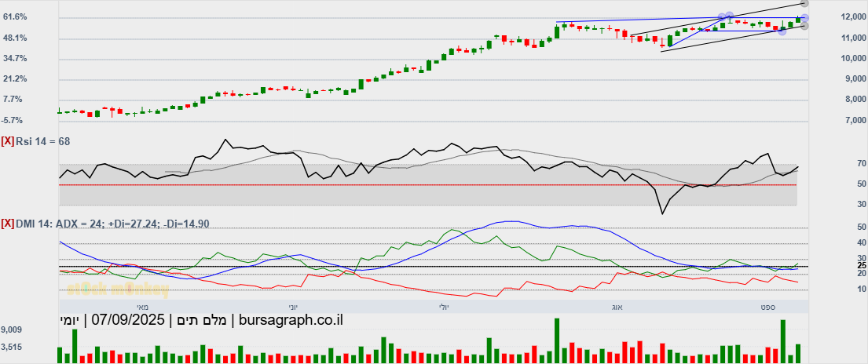Select blue handle at right end of lower blue horizontal line
Screen dimensions: 868x364
(x=782, y=31)
